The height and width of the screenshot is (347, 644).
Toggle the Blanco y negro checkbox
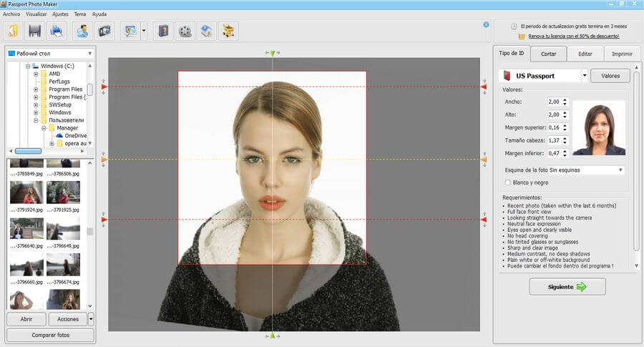coord(507,182)
